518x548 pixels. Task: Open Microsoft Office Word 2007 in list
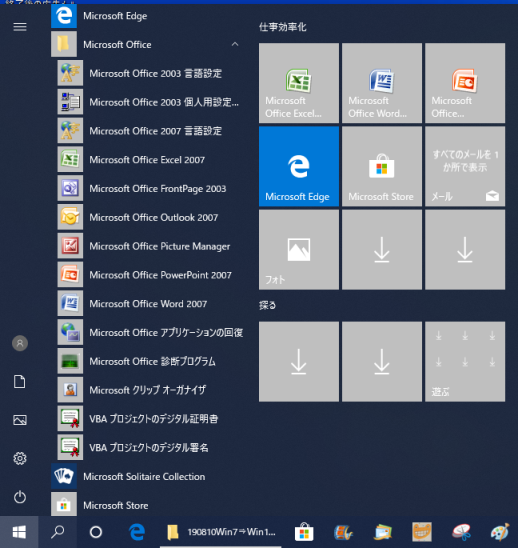pos(150,304)
